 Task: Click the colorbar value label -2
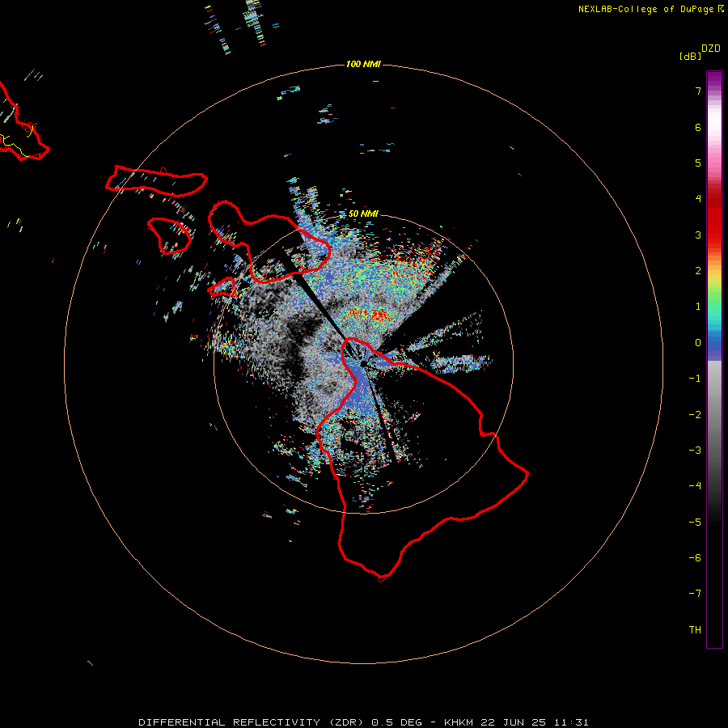tap(695, 415)
